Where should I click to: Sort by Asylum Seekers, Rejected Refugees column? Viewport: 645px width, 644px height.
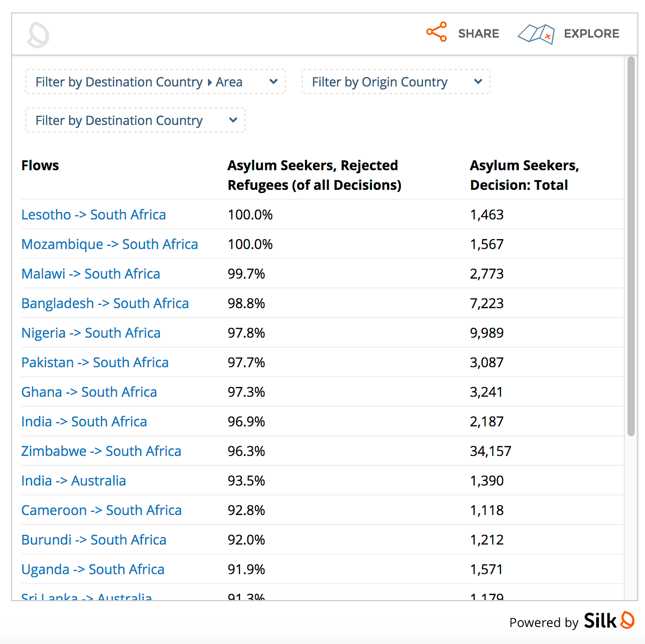click(x=314, y=175)
